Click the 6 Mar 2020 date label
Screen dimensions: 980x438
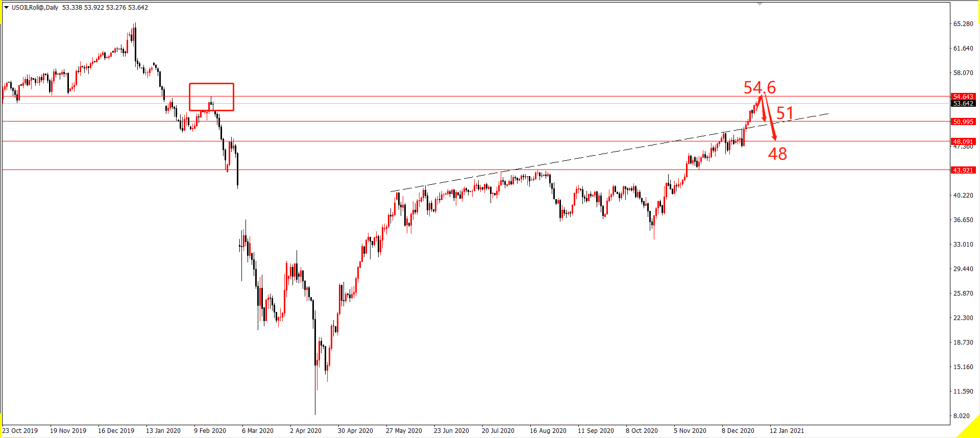[258, 431]
